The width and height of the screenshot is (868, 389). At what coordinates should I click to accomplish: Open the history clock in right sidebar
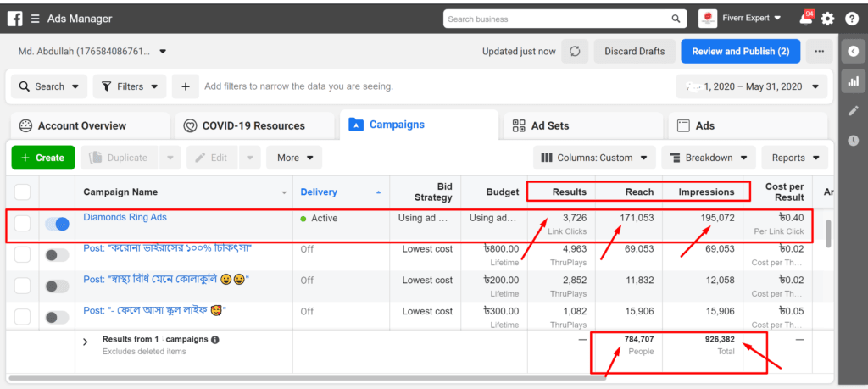pyautogui.click(x=853, y=141)
